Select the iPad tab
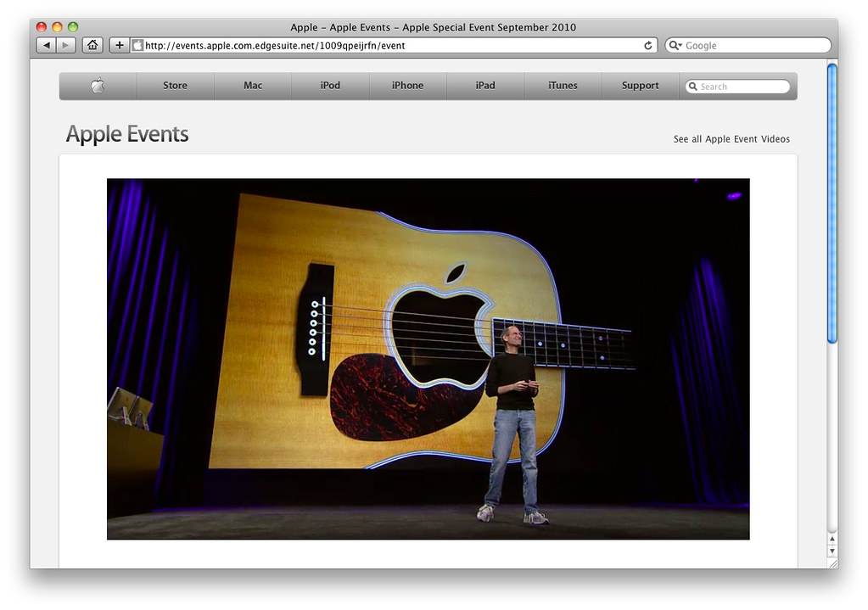868x610 pixels. coord(485,86)
